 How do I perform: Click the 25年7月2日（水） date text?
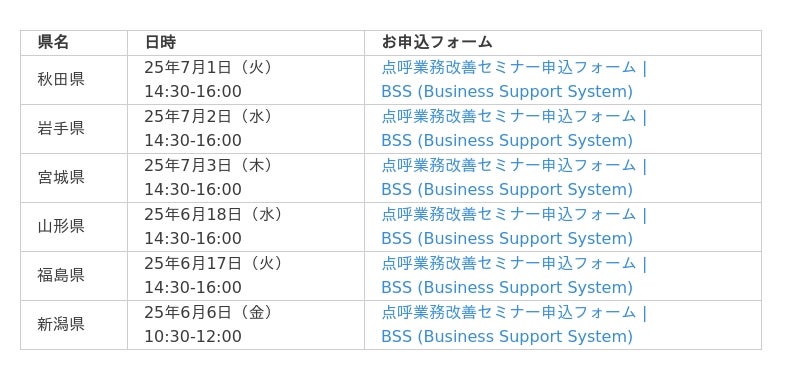pos(208,116)
